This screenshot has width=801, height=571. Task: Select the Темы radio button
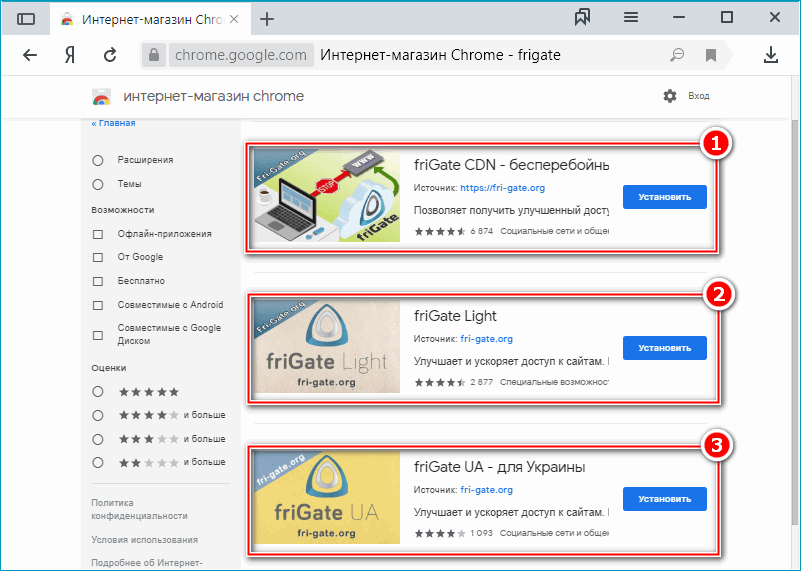tap(98, 184)
